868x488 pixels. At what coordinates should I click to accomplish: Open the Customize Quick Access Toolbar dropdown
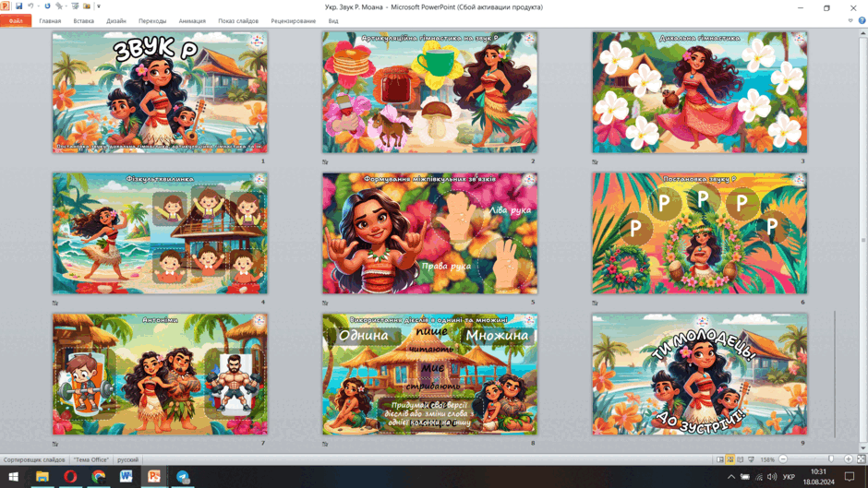(99, 6)
